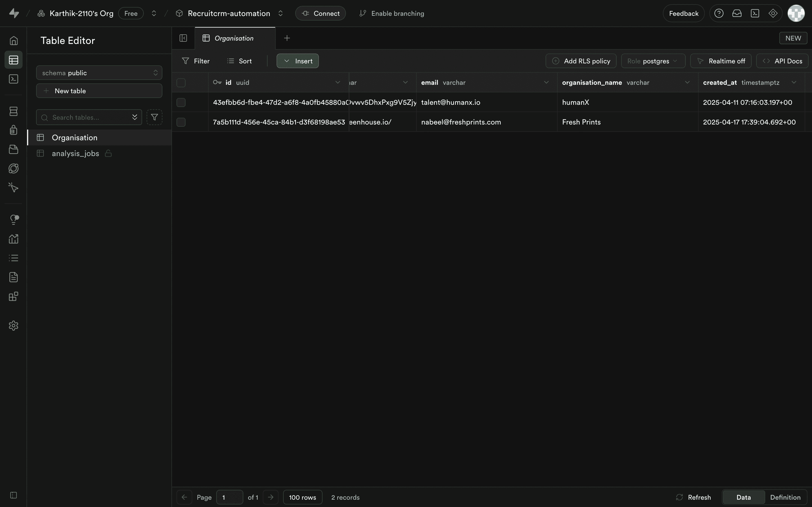Collapse the table list side panel
Viewport: 812px width, 507px height.
pyautogui.click(x=183, y=38)
